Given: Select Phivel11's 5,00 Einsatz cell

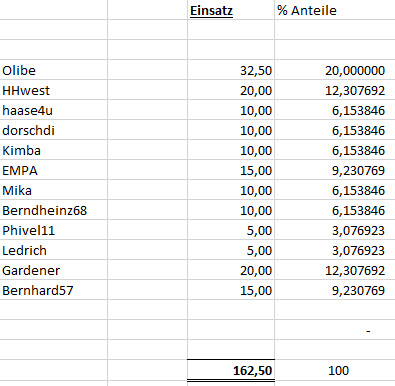Looking at the screenshot, I should (231, 230).
